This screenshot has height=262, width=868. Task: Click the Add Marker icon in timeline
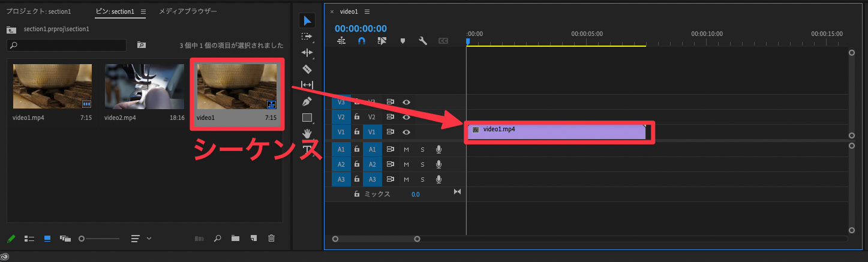(x=403, y=41)
